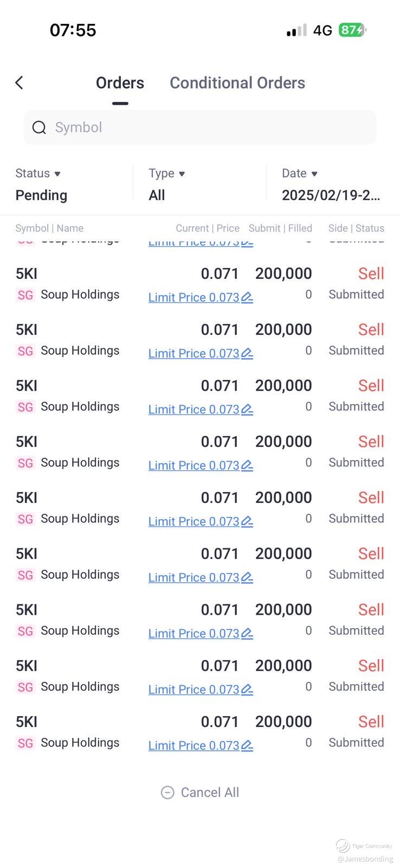Image resolution: width=400 pixels, height=868 pixels.
Task: Click edit pencil on the first fully visible order
Action: [247, 297]
